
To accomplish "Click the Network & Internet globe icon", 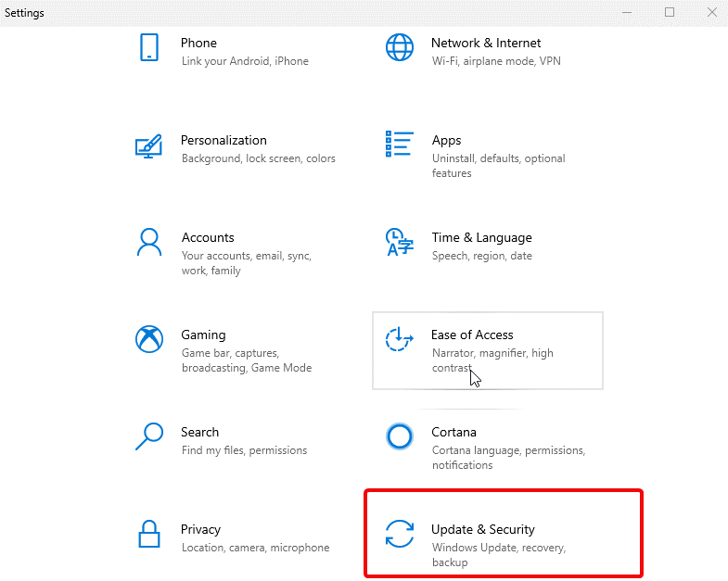I will click(x=400, y=47).
